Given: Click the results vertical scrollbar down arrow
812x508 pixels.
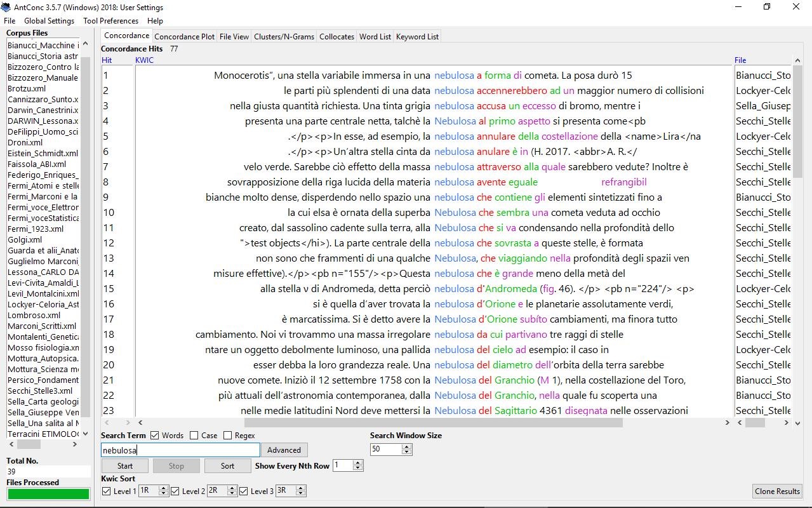Looking at the screenshot, I should point(797,422).
